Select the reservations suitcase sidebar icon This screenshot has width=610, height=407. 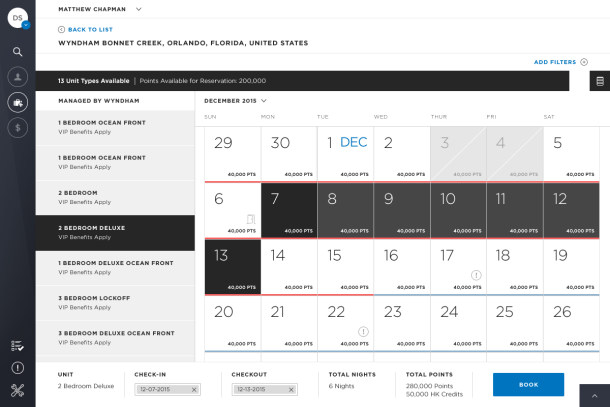18,103
